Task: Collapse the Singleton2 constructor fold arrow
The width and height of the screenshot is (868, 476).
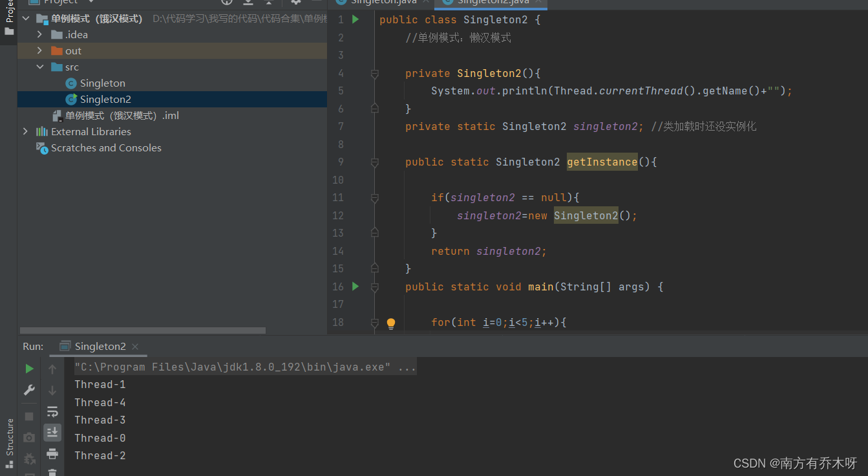Action: [x=374, y=73]
